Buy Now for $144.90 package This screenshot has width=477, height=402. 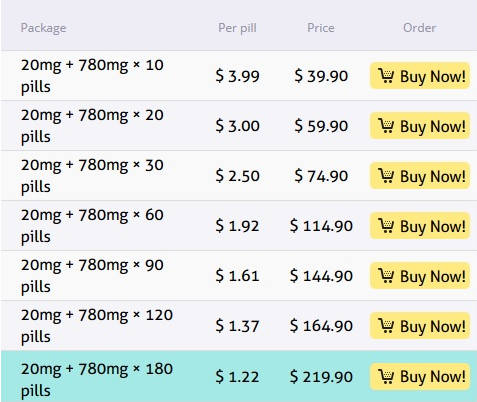coord(420,276)
